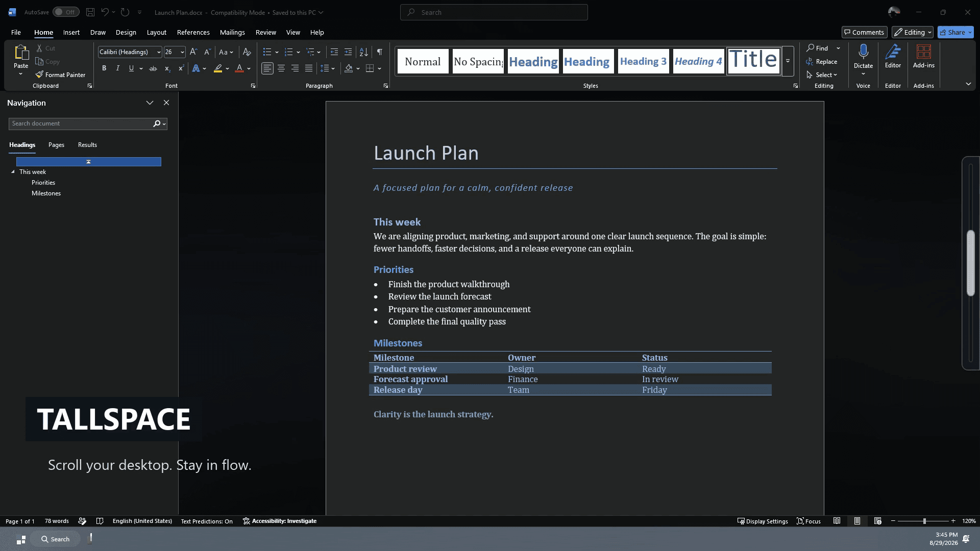Open the Accessibility Investigate status icon
Screen dimensions: 980x551
click(247, 521)
